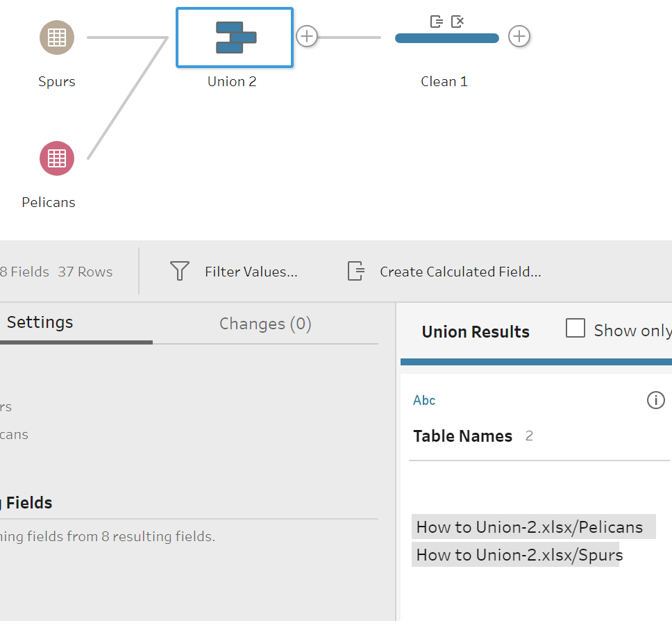Screen dimensions: 672x621
Task: Click the plus icon after Union 2
Action: coord(307,36)
